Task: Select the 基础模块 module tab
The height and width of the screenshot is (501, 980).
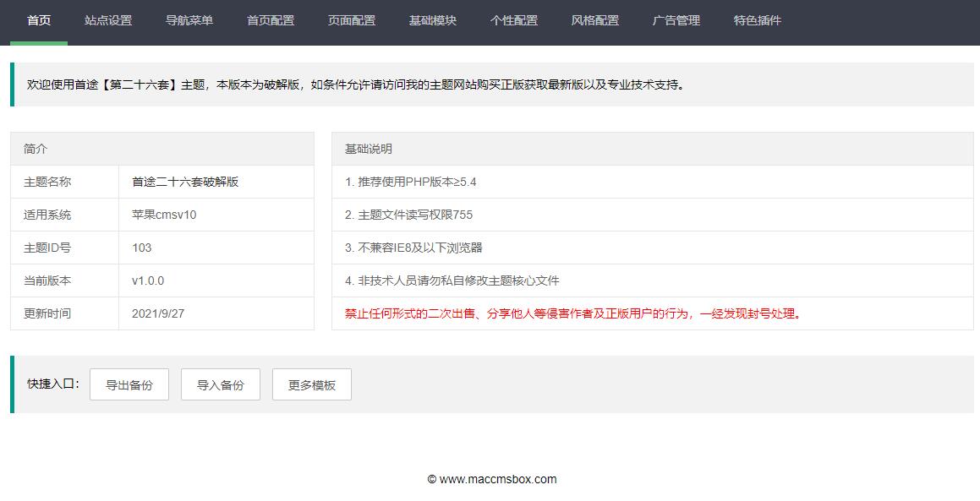Action: [x=433, y=22]
